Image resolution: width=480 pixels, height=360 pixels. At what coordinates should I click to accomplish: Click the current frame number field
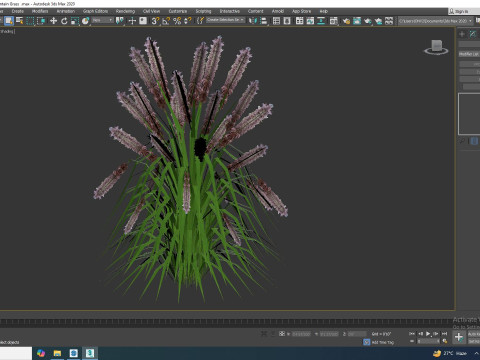point(429,341)
